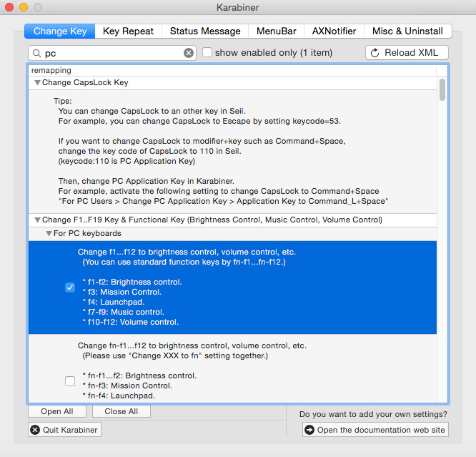Click the vertical scrollbar thumb in settings list
Screen dimensions: 476x457
coord(442,89)
